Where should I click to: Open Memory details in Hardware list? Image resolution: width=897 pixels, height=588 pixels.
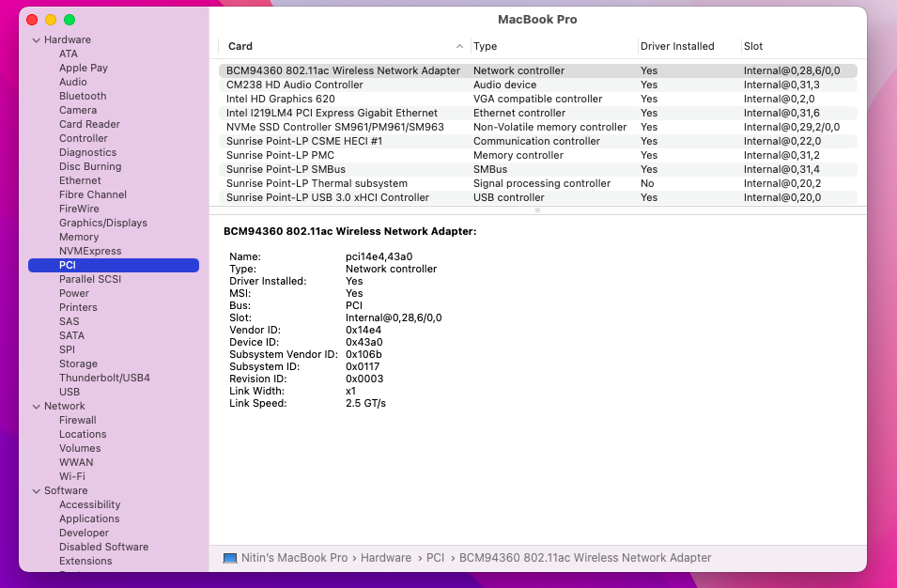(79, 237)
